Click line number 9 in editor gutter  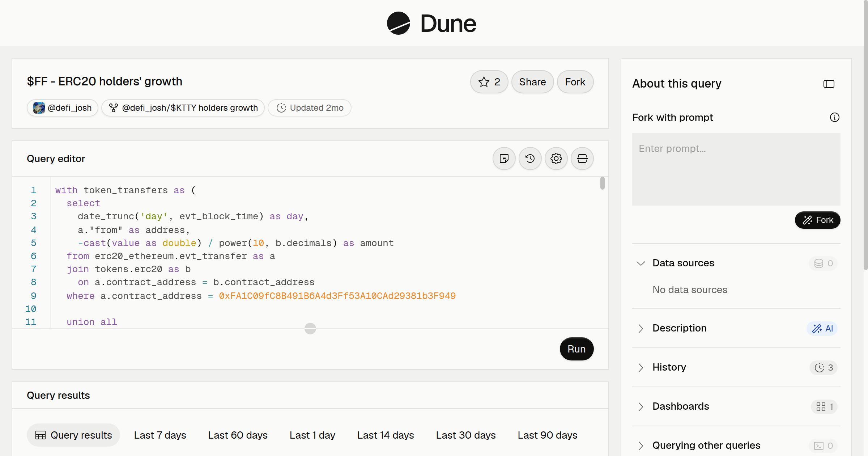(33, 296)
